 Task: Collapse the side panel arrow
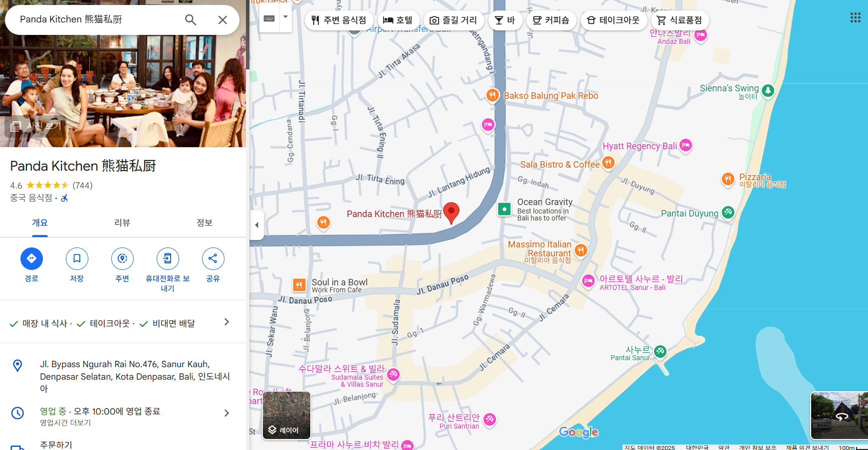[x=256, y=225]
